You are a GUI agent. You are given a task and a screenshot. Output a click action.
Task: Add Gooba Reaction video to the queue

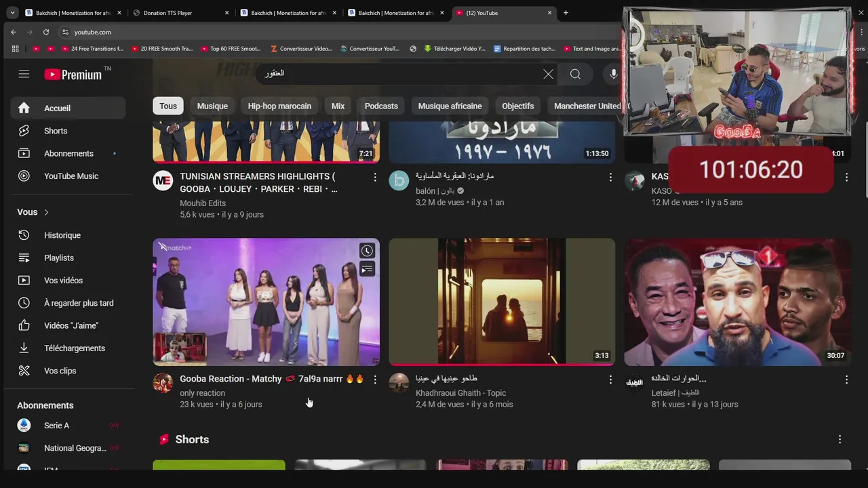pyautogui.click(x=367, y=270)
